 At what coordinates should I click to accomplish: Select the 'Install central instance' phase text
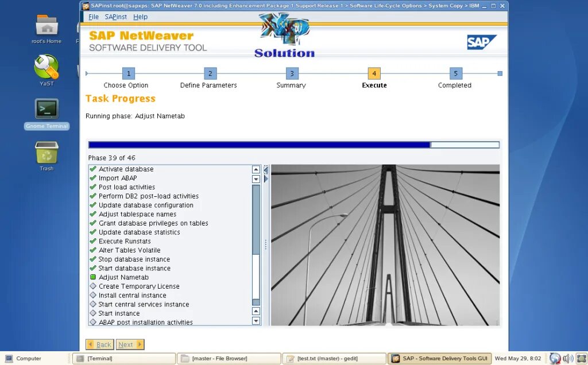click(133, 296)
